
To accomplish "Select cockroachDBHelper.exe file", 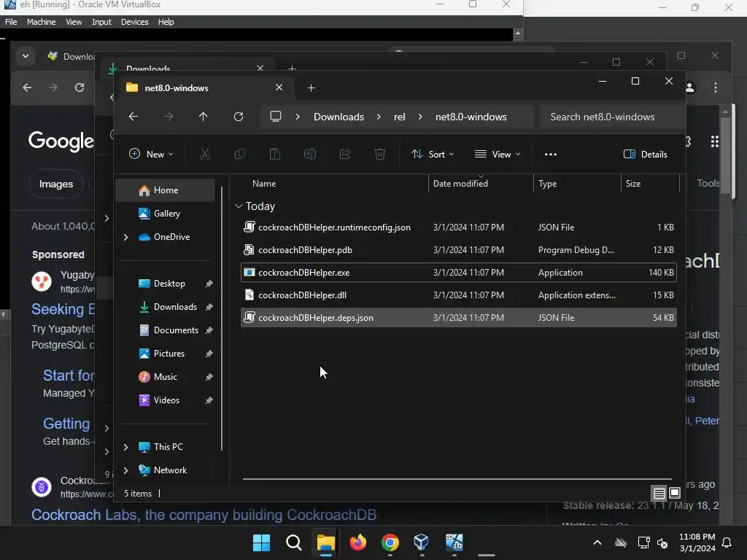I will coord(458,273).
